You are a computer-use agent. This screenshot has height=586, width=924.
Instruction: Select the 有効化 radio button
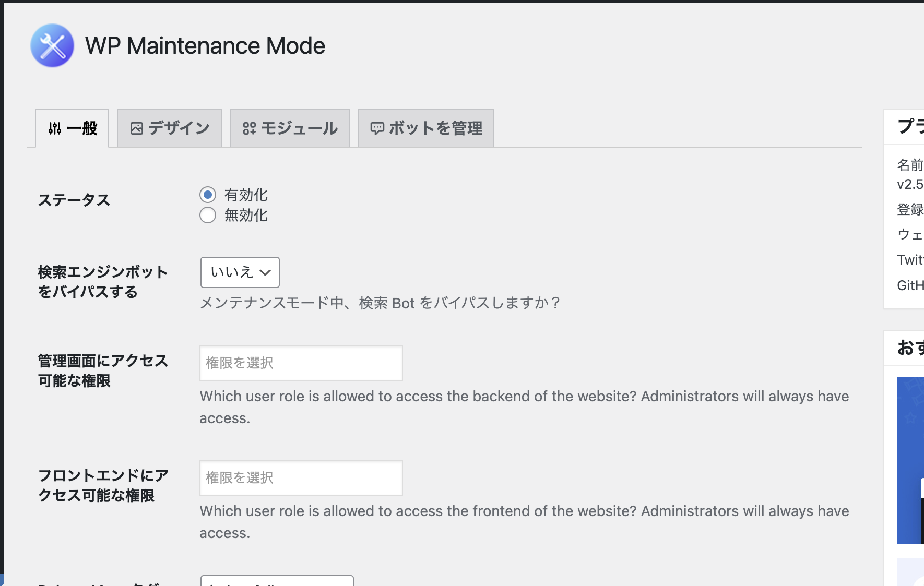[x=208, y=195]
